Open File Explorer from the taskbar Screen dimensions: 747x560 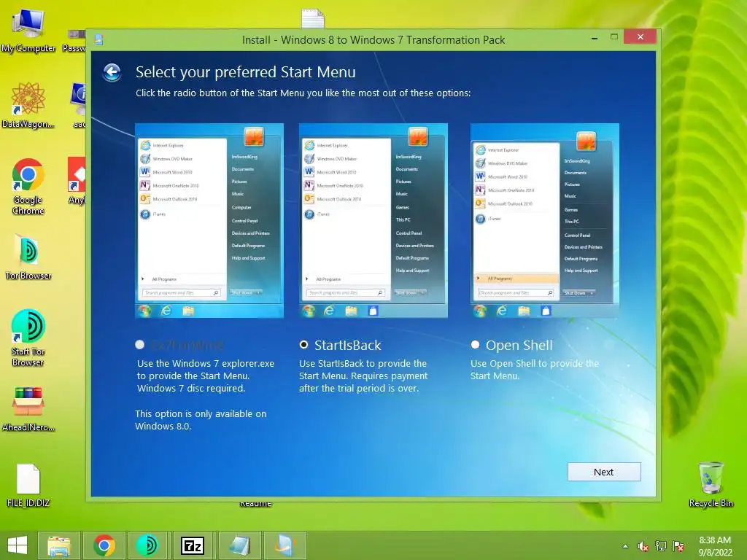point(58,545)
